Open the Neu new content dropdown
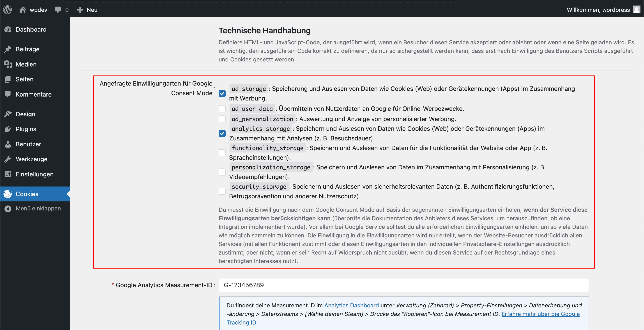644x330 pixels. (x=87, y=10)
